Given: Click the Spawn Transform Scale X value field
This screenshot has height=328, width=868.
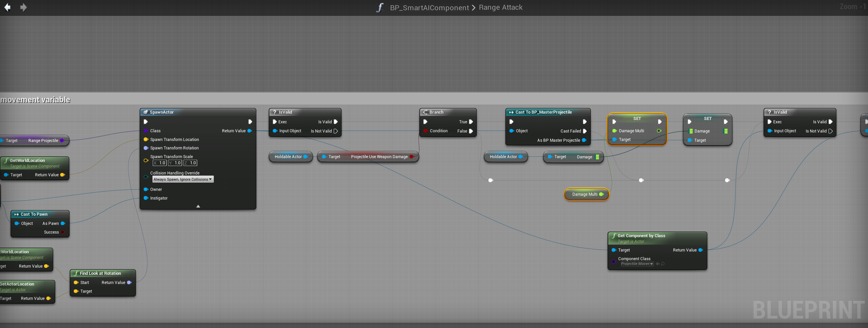Looking at the screenshot, I should click(x=161, y=163).
